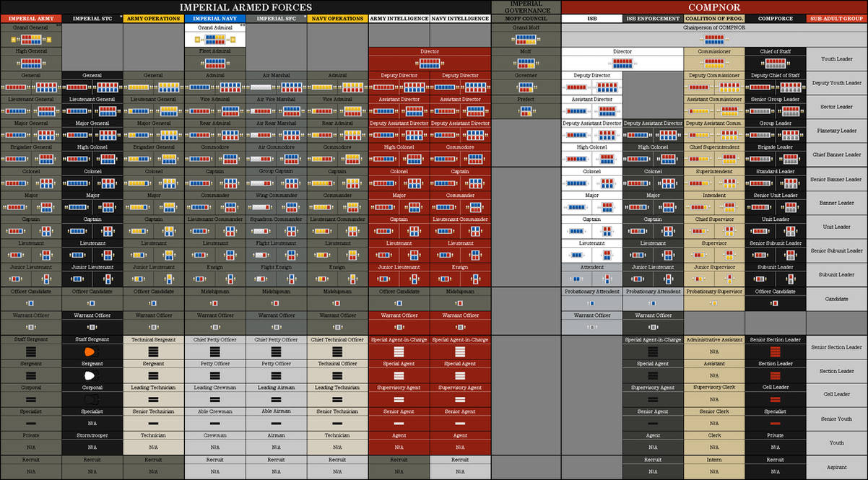Click the ARMY OPERATIONS column header

coord(153,18)
